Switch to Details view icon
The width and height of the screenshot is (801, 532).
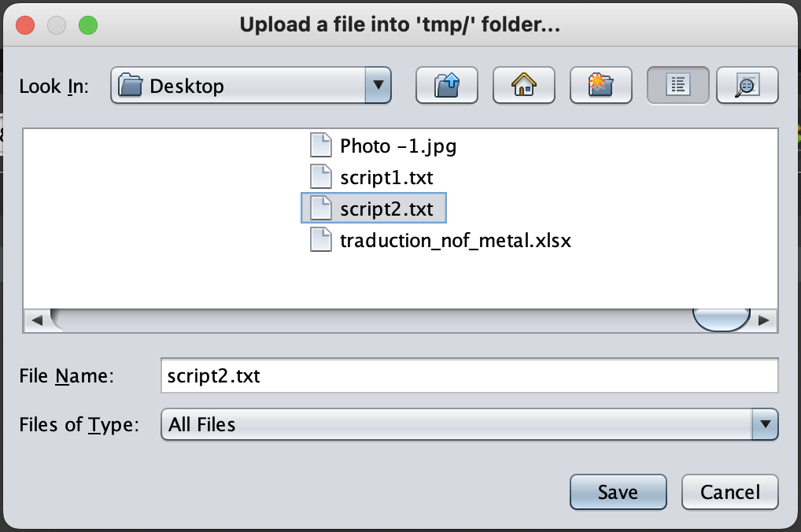tap(747, 85)
